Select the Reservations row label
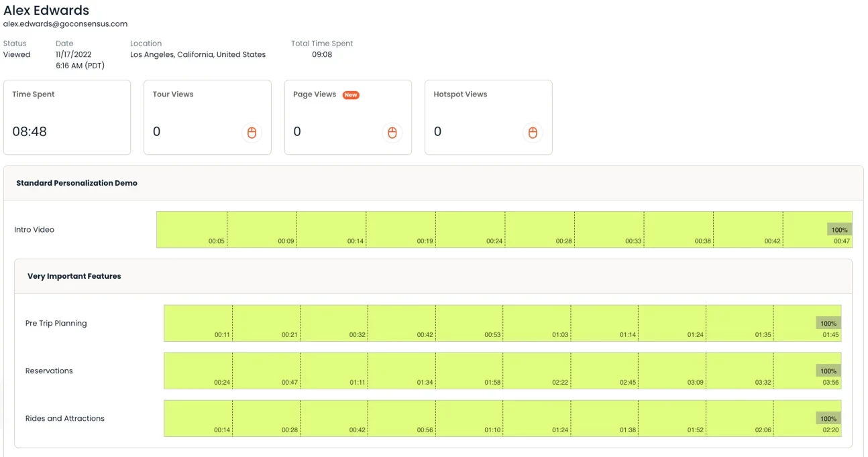The image size is (868, 457). click(x=49, y=371)
